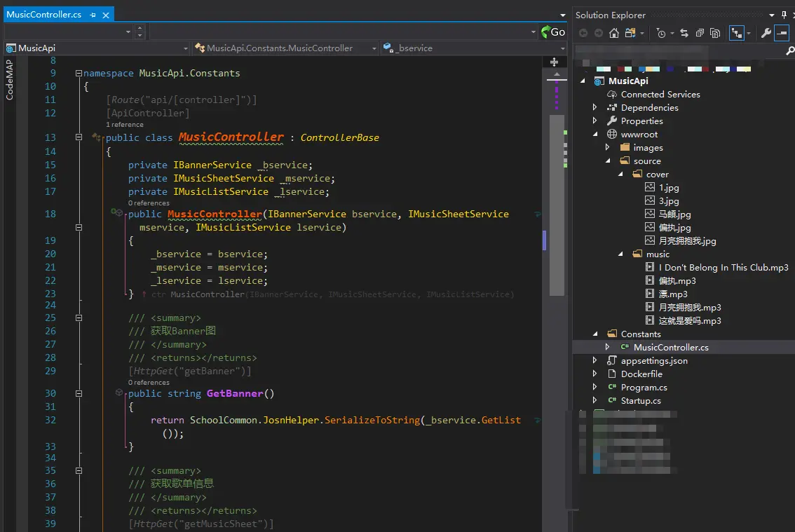Click the Show All Files icon
795x532 pixels.
coord(715,33)
